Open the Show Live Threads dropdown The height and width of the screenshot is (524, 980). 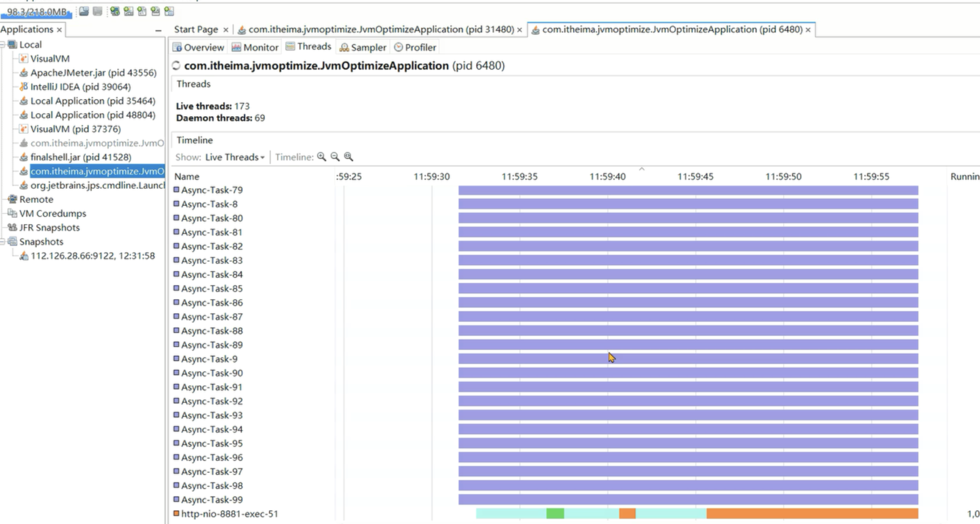235,157
